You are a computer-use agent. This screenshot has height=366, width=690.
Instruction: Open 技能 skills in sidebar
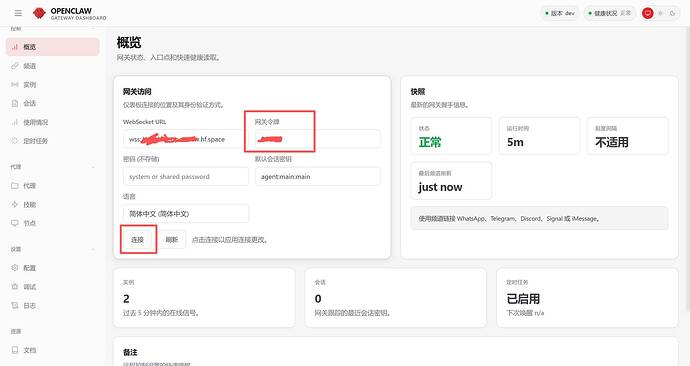coord(53,205)
